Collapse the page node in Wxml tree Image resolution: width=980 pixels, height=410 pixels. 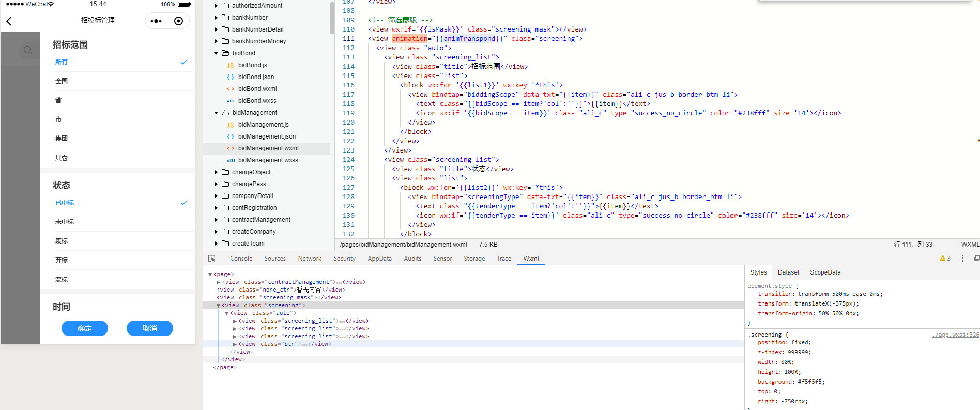click(210, 275)
